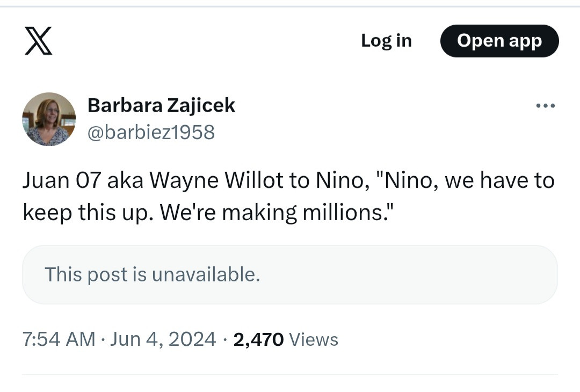Click the circular profile photo thumbnail
Image resolution: width=580 pixels, height=392 pixels.
49,119
